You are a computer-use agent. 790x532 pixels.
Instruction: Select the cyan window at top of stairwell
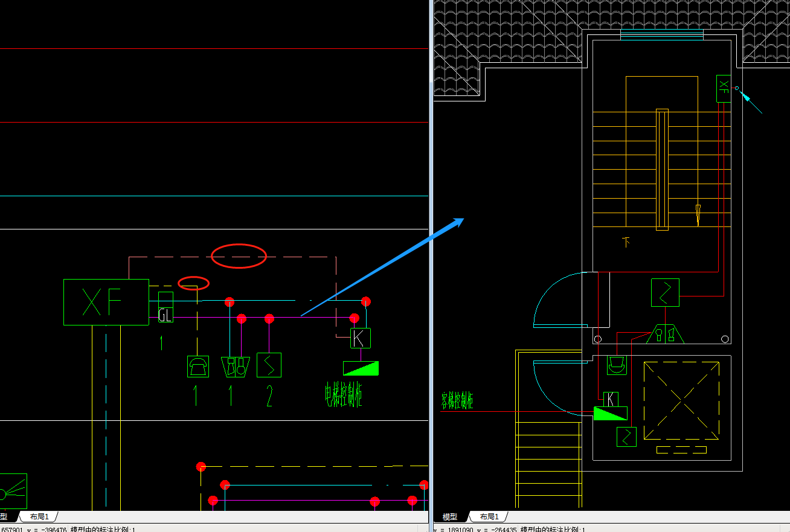click(x=662, y=34)
